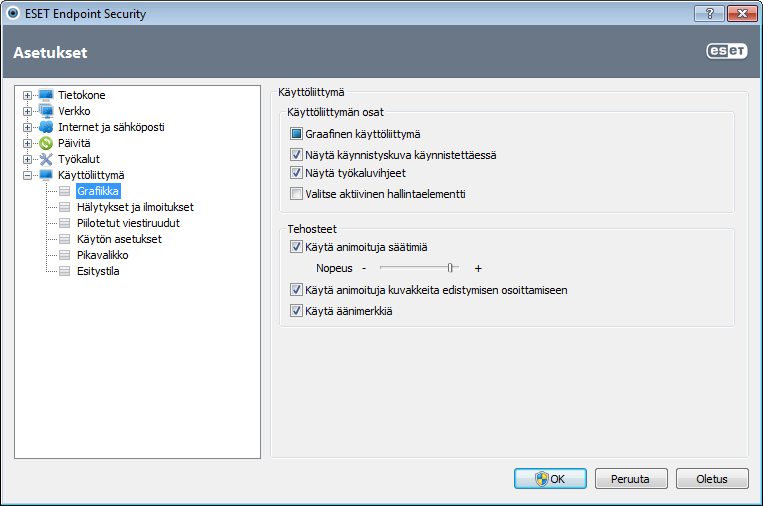Open Käytön asetukset settings
The width and height of the screenshot is (763, 506).
tap(119, 239)
